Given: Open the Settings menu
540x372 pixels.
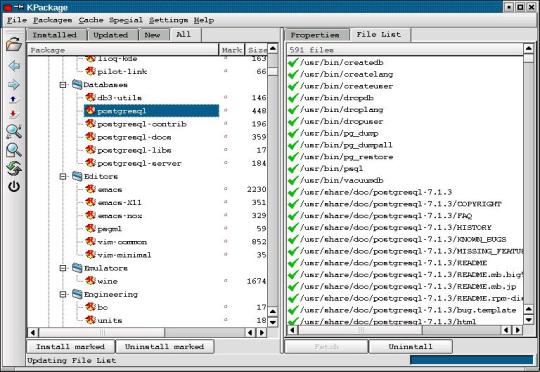Looking at the screenshot, I should pos(168,20).
